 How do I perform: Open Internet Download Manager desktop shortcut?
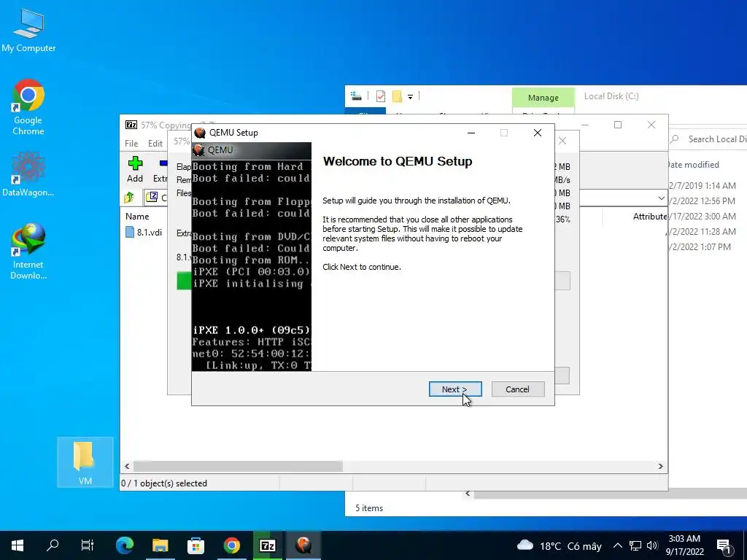pyautogui.click(x=28, y=251)
